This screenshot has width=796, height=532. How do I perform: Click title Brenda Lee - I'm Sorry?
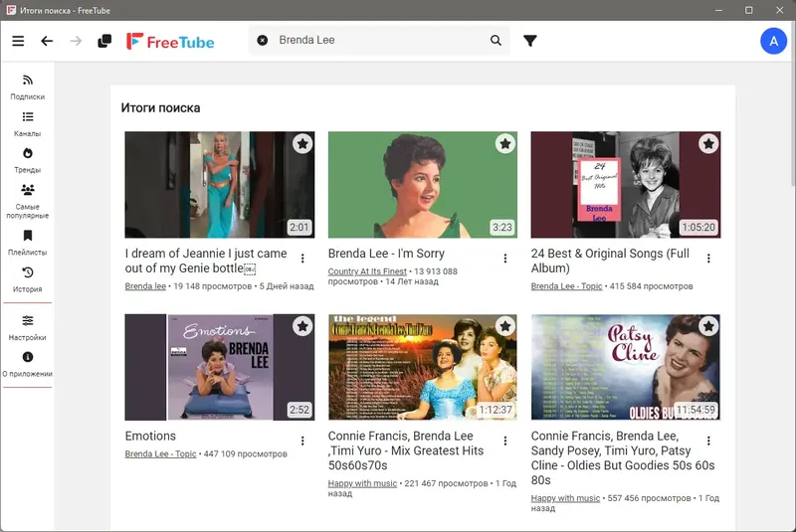click(386, 253)
